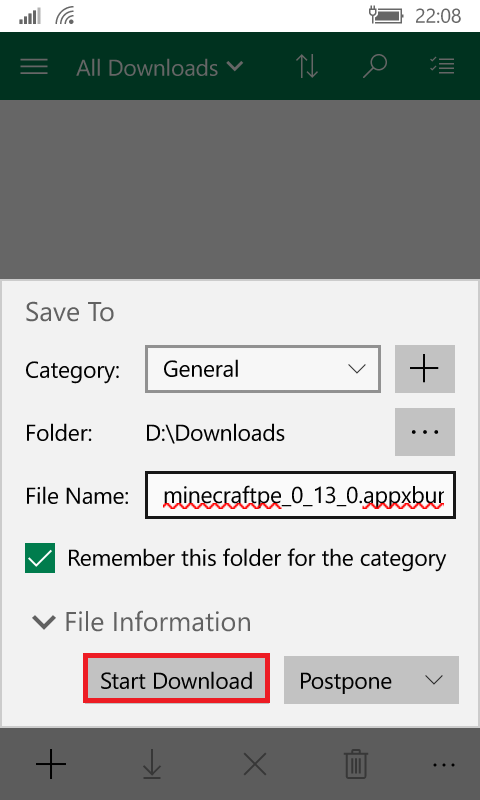Click the Start Download button
The width and height of the screenshot is (480, 800).
pos(176,680)
